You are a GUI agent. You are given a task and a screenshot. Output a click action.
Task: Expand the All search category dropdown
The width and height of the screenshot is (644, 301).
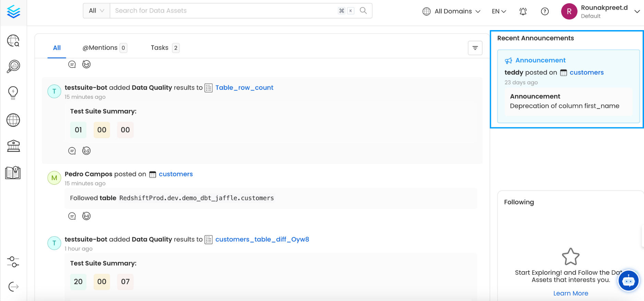tap(96, 11)
